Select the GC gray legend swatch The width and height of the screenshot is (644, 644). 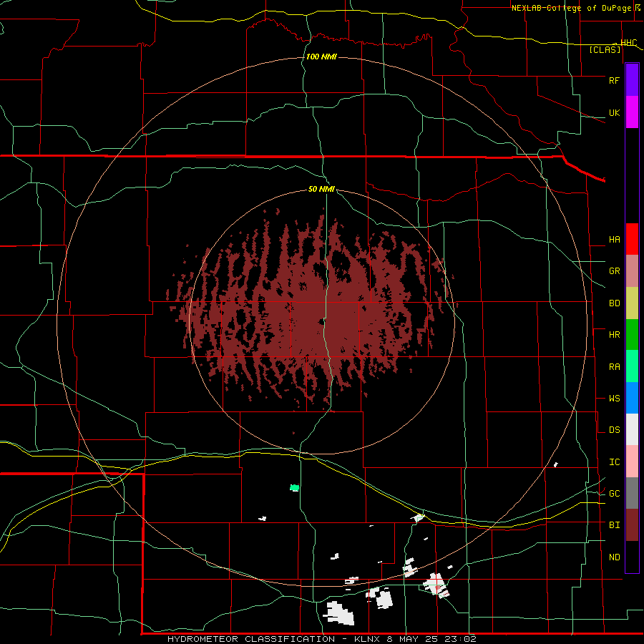coord(632,493)
